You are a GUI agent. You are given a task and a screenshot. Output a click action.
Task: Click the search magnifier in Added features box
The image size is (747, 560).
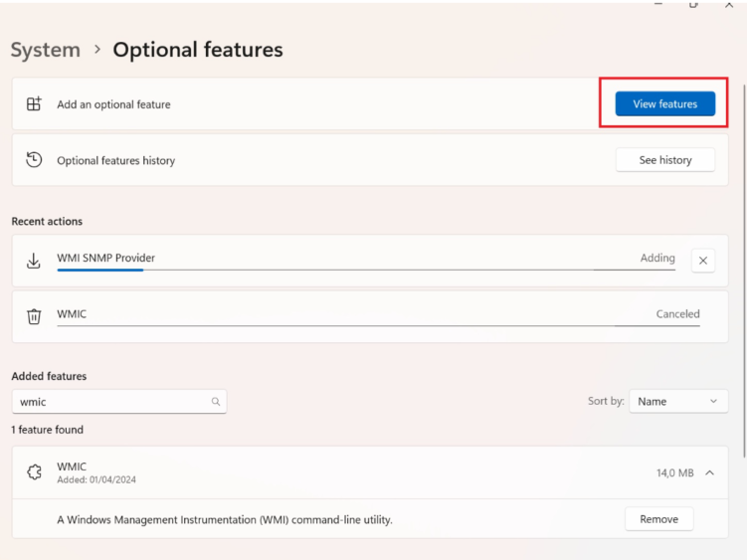pyautogui.click(x=216, y=402)
